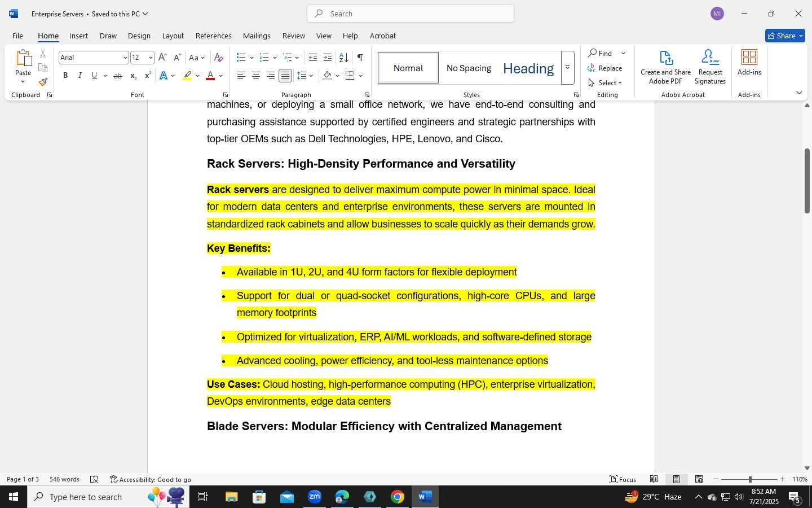Click the Cut scissors icon
812x508 pixels.
click(x=43, y=54)
